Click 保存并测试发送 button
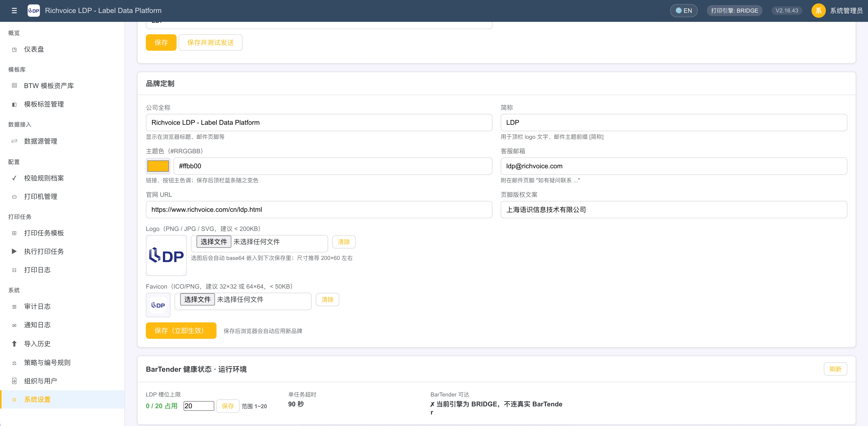 point(211,42)
